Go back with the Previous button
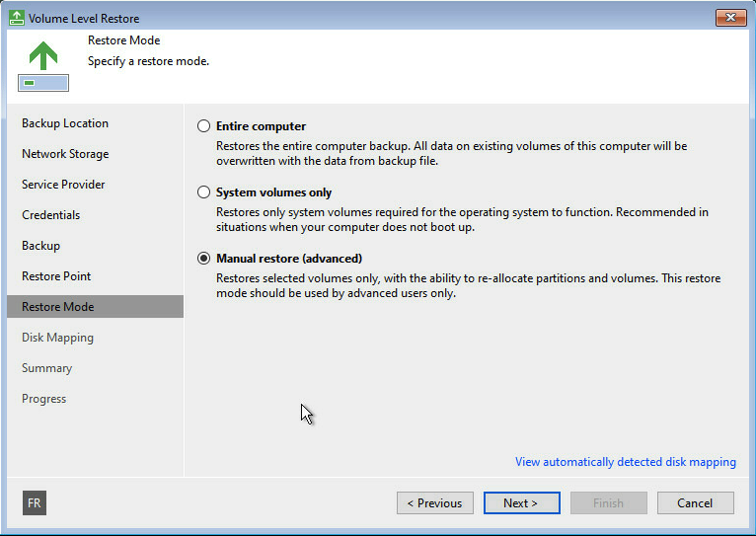The width and height of the screenshot is (756, 536). pos(435,503)
